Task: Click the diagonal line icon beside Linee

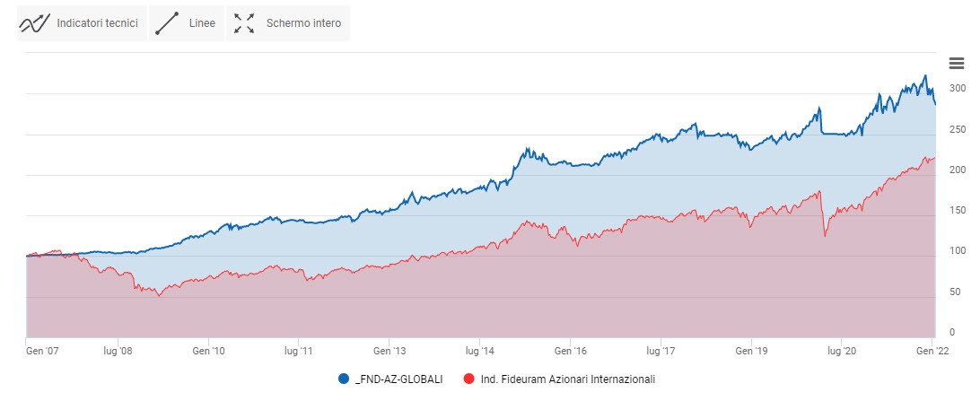Action: click(167, 23)
